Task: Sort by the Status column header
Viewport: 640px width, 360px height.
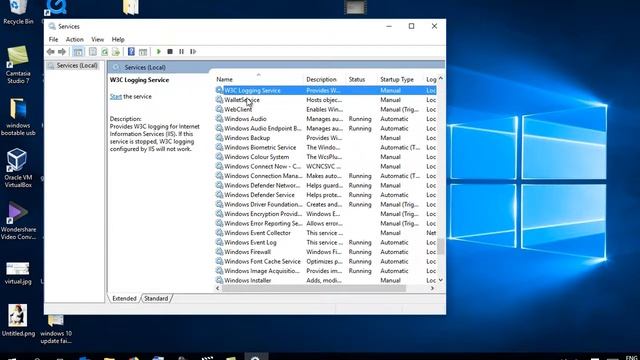Action: point(362,80)
